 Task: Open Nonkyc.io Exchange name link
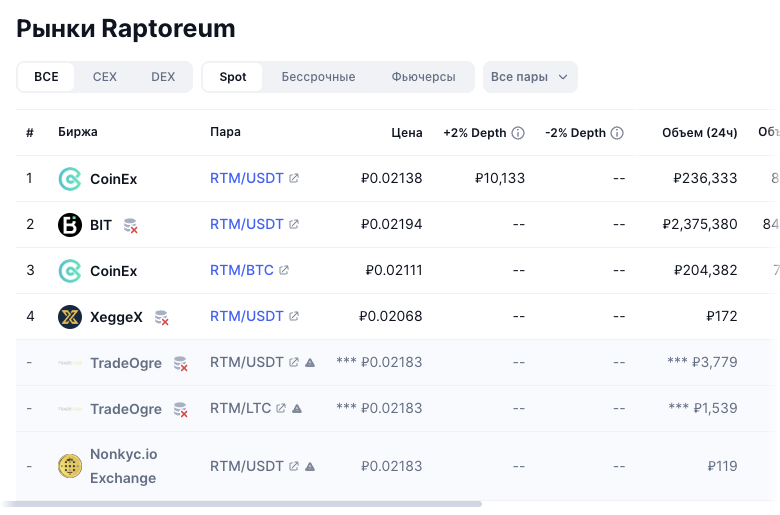click(x=123, y=466)
